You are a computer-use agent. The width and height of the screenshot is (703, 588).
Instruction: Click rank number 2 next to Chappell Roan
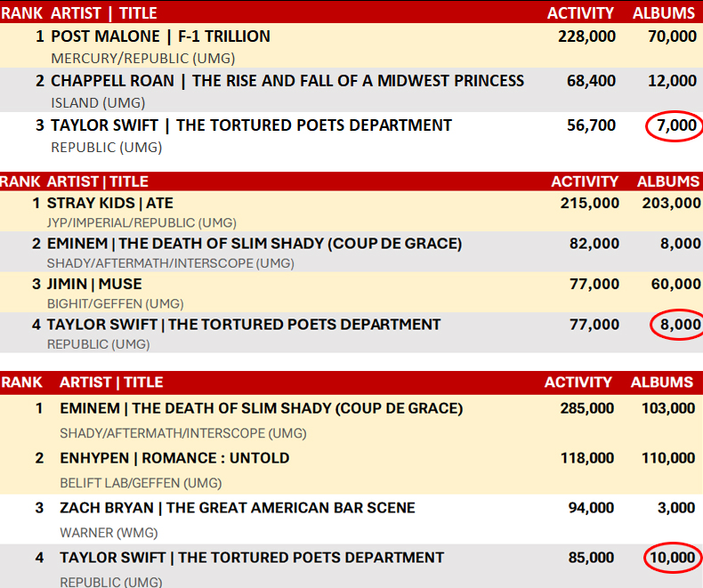[x=40, y=81]
